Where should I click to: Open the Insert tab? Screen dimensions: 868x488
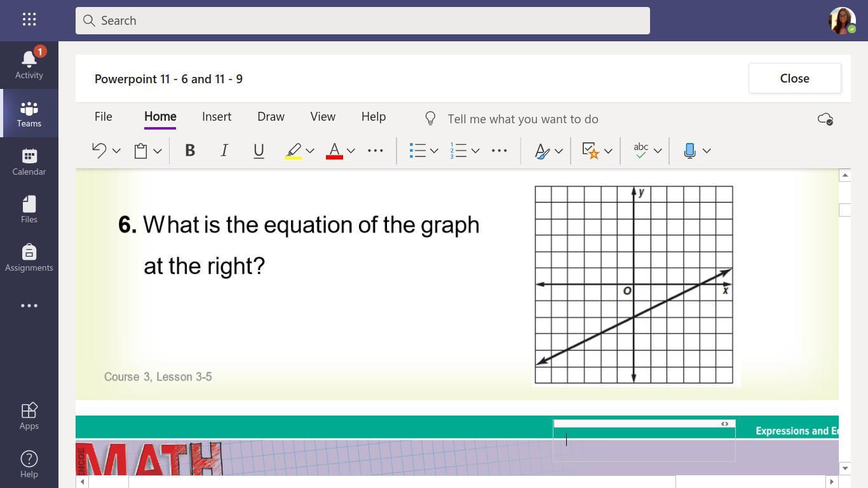point(217,117)
